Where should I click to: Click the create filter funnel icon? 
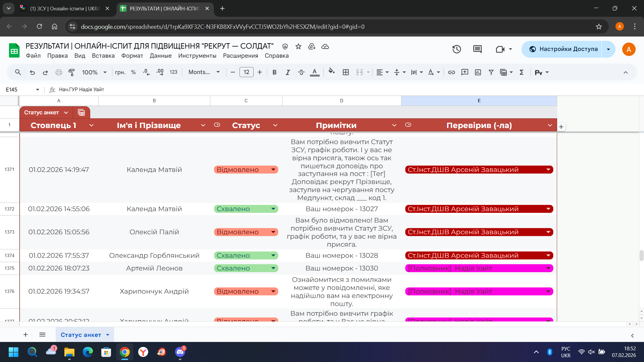491,72
